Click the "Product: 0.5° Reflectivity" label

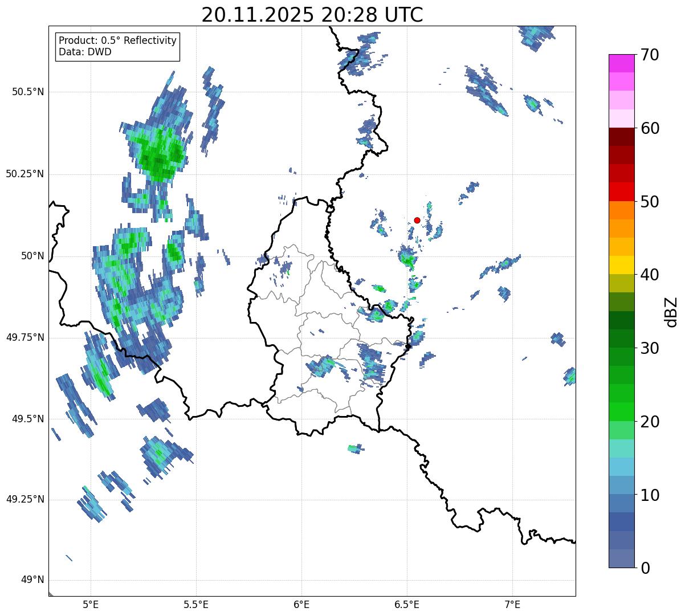118,41
